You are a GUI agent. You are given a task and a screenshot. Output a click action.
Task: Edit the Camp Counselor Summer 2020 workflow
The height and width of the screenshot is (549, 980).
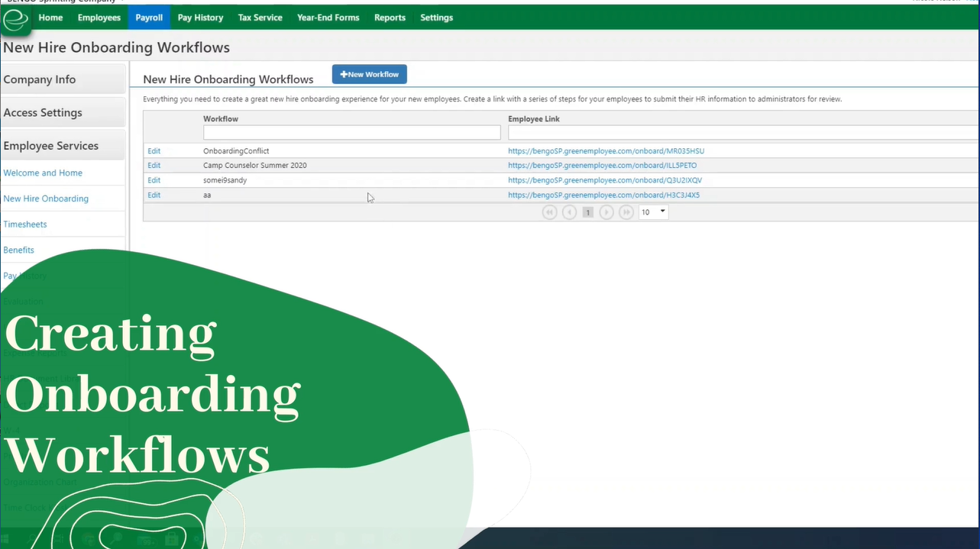pos(154,166)
